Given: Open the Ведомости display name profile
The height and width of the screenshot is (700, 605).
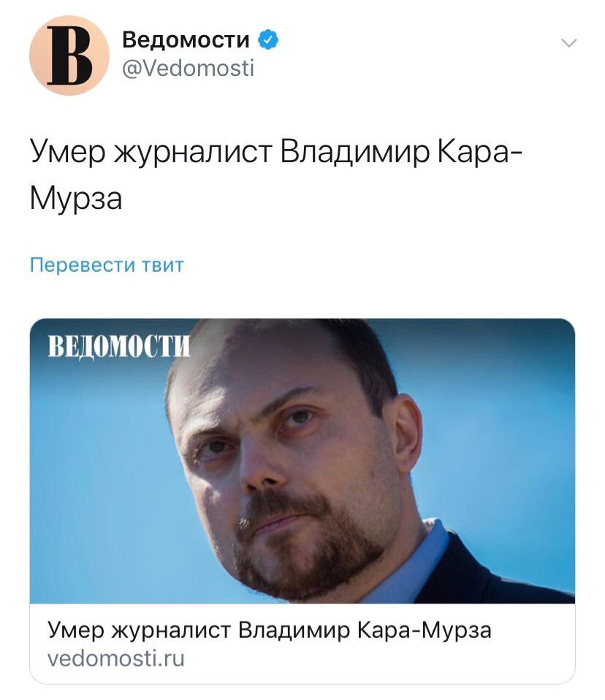Looking at the screenshot, I should point(186,39).
